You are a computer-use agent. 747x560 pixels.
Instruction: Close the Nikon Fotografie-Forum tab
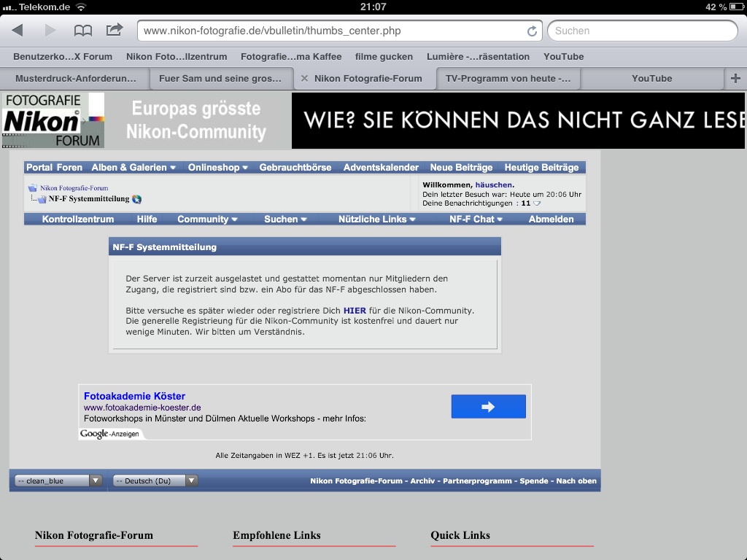coord(304,79)
